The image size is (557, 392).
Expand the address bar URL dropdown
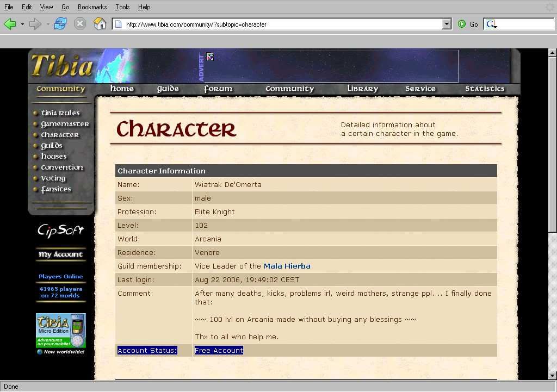447,24
